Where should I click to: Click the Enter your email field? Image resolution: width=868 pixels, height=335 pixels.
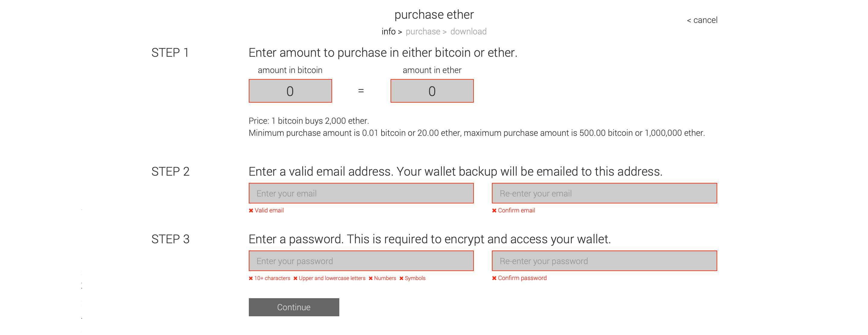click(361, 193)
